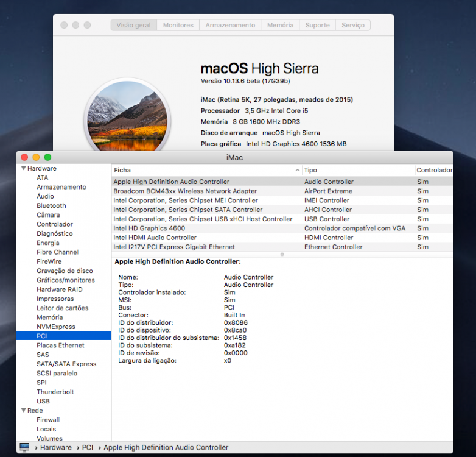Click the Controlador column header
Image resolution: width=476 pixels, height=457 pixels.
[434, 170]
